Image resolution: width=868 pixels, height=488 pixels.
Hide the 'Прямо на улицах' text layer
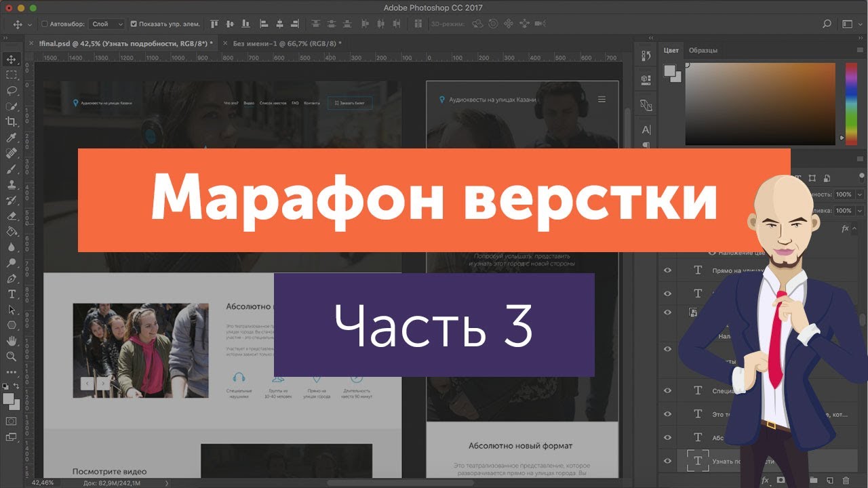pyautogui.click(x=667, y=270)
